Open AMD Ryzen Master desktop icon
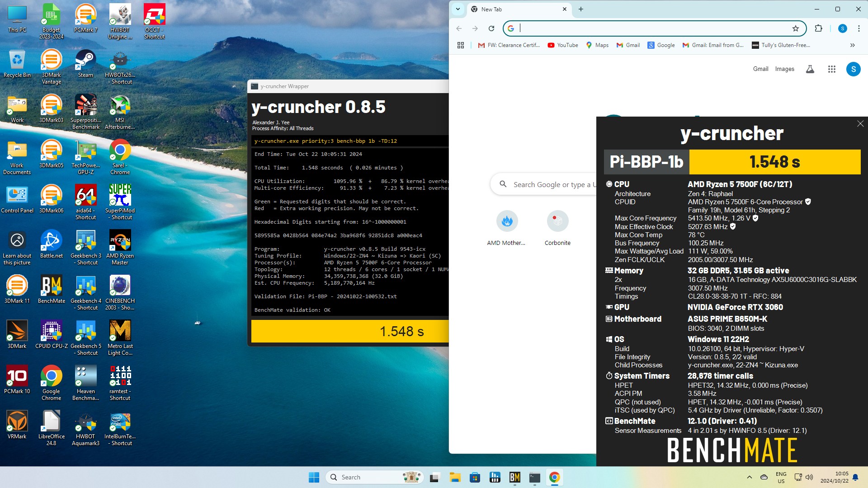Screen dimensions: 868x488 point(120,247)
